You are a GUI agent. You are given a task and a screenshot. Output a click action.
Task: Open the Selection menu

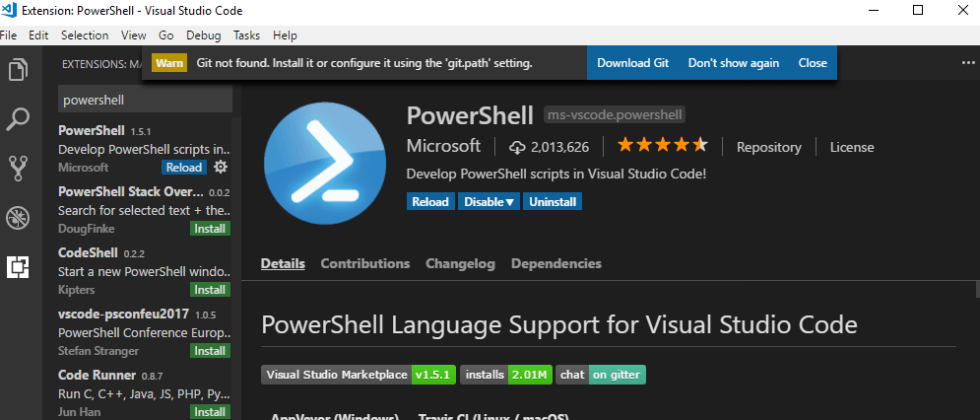tap(85, 35)
